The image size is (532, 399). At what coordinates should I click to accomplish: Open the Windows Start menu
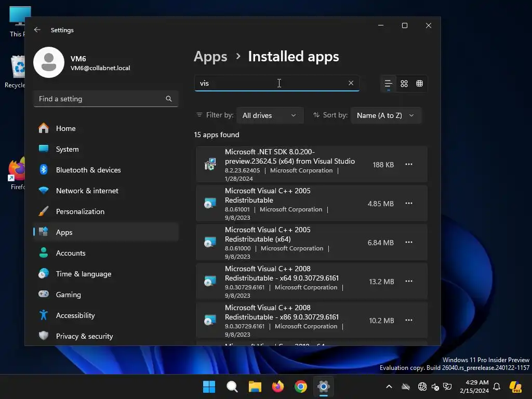point(209,387)
